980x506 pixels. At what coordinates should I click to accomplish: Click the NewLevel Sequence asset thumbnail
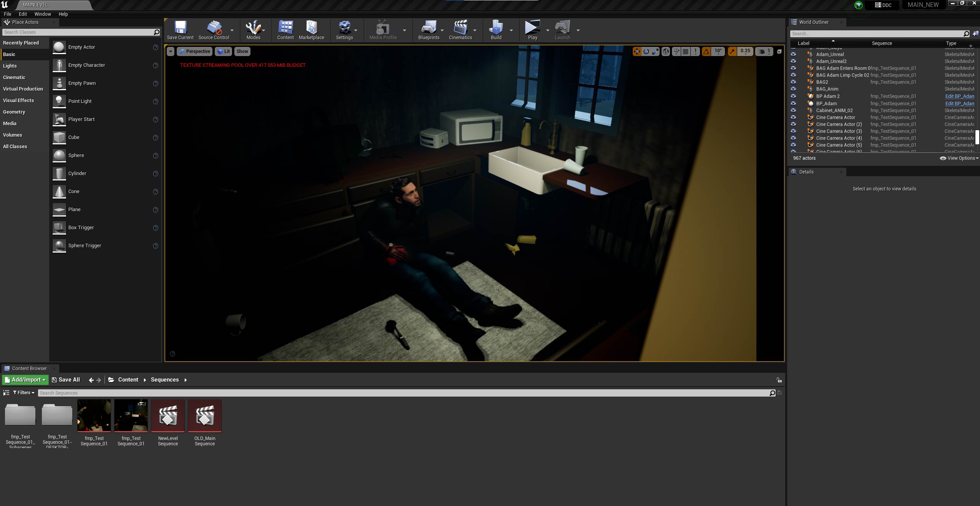(x=168, y=416)
